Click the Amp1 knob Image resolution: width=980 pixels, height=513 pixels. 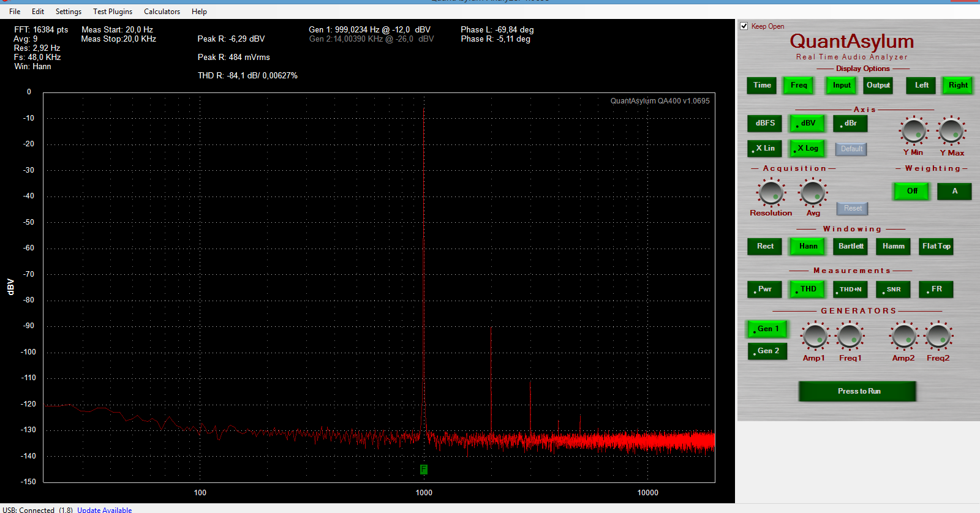(x=815, y=336)
